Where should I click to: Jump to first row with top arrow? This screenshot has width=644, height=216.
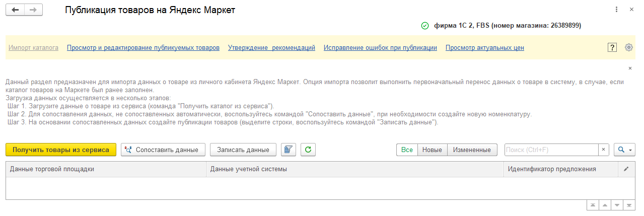point(593,205)
